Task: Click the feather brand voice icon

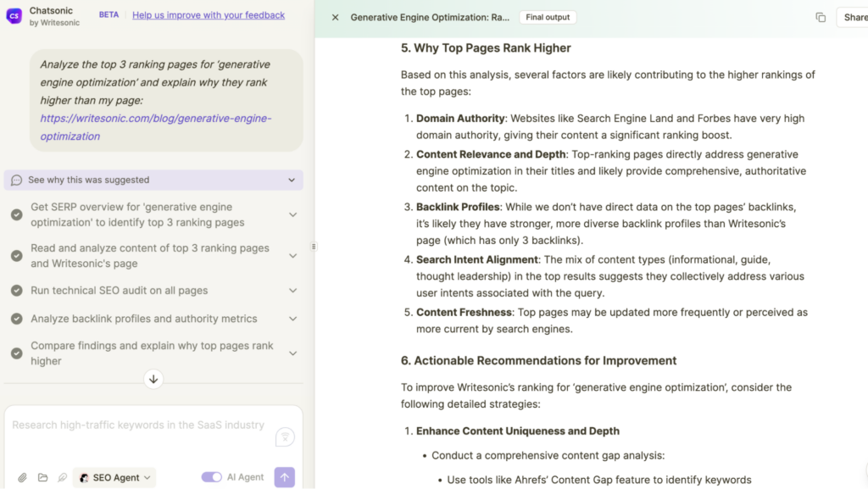Action: (x=62, y=477)
